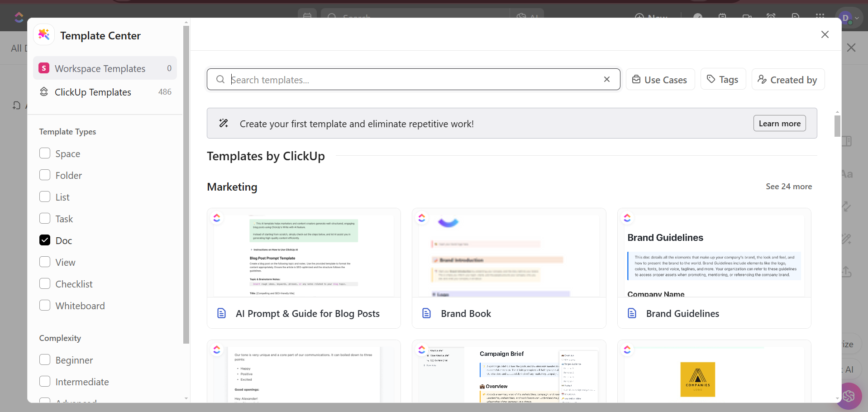The image size is (868, 412).
Task: Click the Templates by ClickUp heading
Action: pyautogui.click(x=266, y=156)
